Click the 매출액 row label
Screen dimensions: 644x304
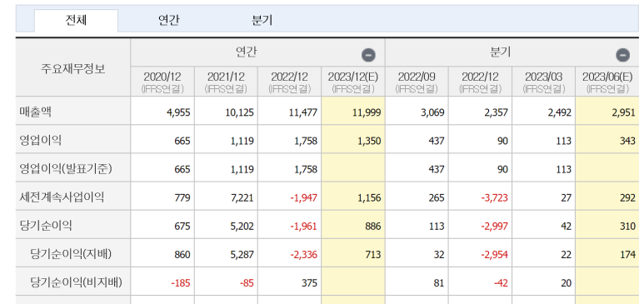[x=35, y=112]
